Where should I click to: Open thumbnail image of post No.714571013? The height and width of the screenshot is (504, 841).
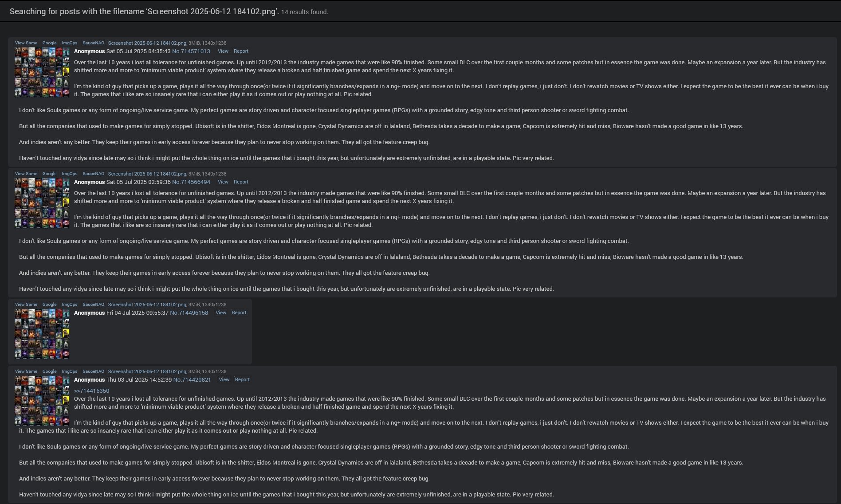(42, 72)
